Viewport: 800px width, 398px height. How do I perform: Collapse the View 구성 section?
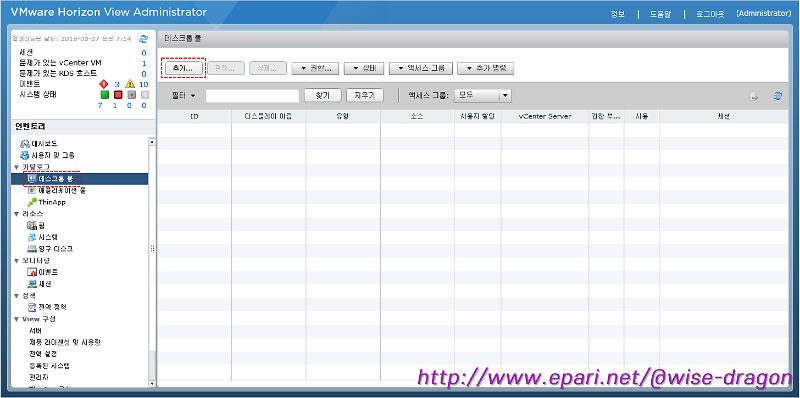tap(17, 319)
